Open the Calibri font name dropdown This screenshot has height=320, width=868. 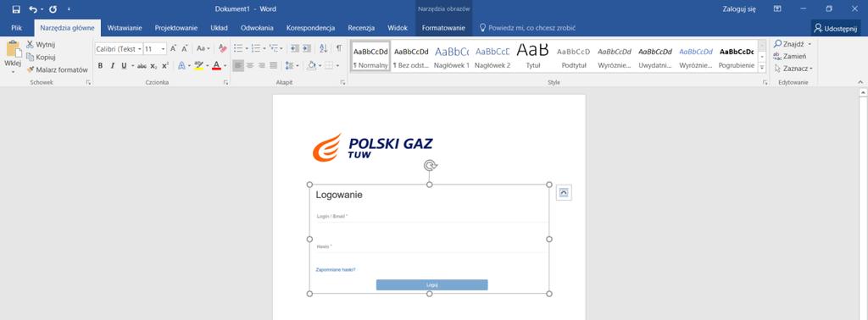click(140, 49)
